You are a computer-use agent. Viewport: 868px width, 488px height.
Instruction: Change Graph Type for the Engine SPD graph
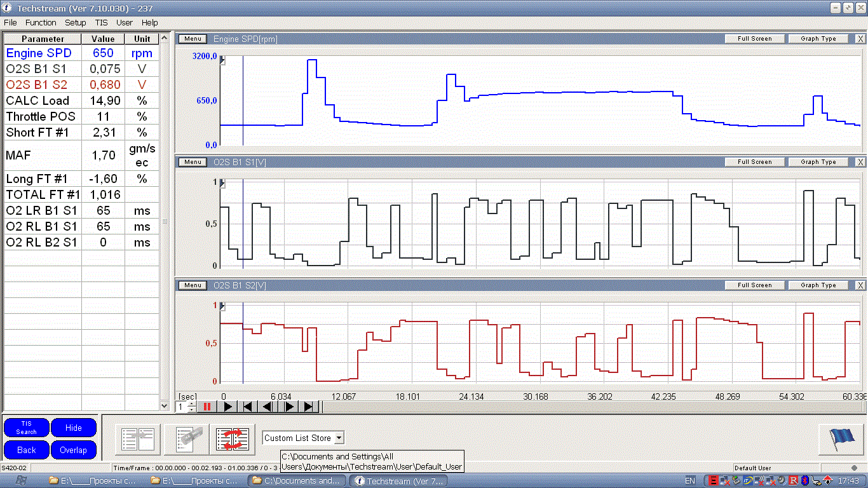818,39
